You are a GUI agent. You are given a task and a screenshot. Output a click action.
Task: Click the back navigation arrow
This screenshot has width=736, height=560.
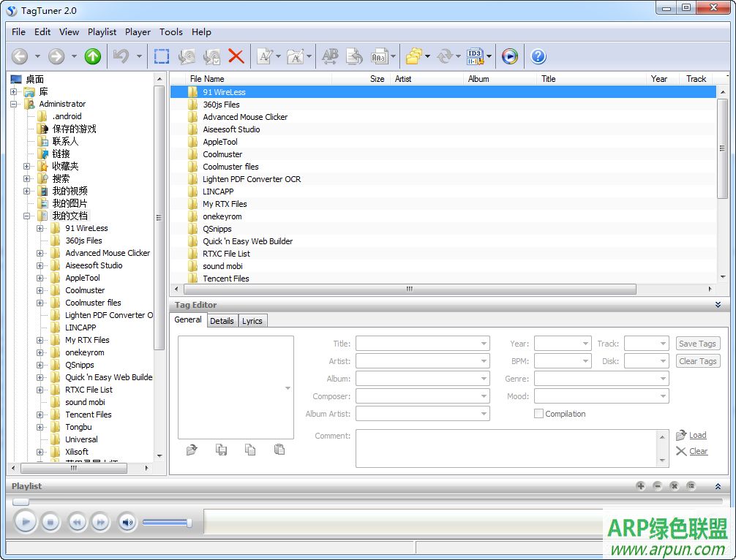tap(19, 56)
